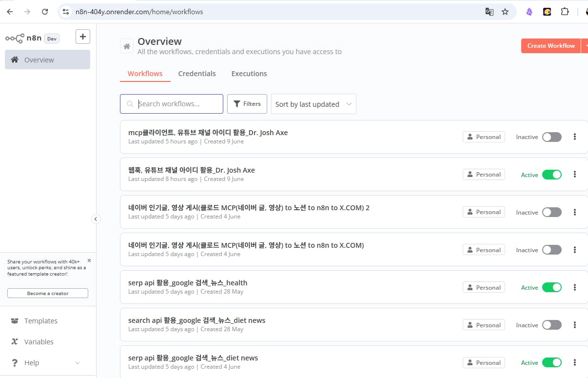Deactivate the serp api health workflow toggle

click(x=552, y=287)
